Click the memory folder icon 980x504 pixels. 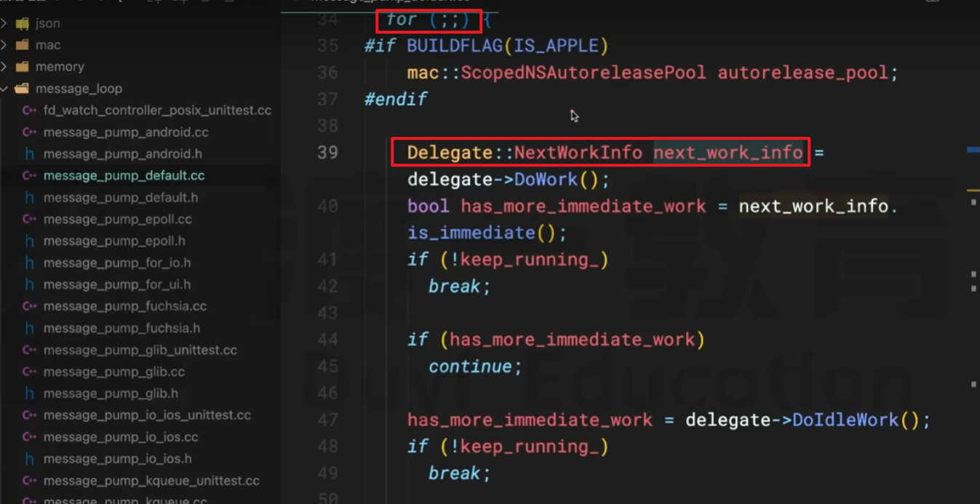(x=23, y=67)
